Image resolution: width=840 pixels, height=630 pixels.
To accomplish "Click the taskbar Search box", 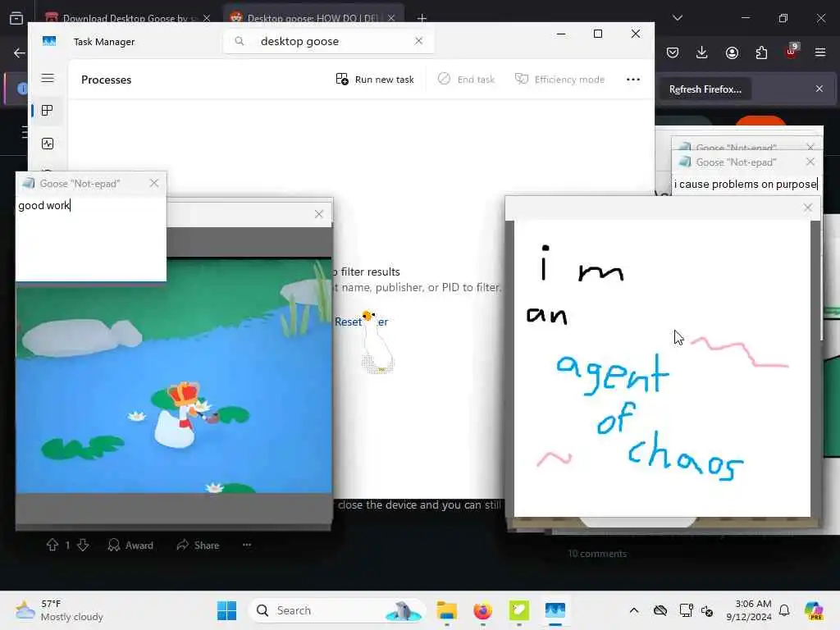I will click(x=336, y=610).
